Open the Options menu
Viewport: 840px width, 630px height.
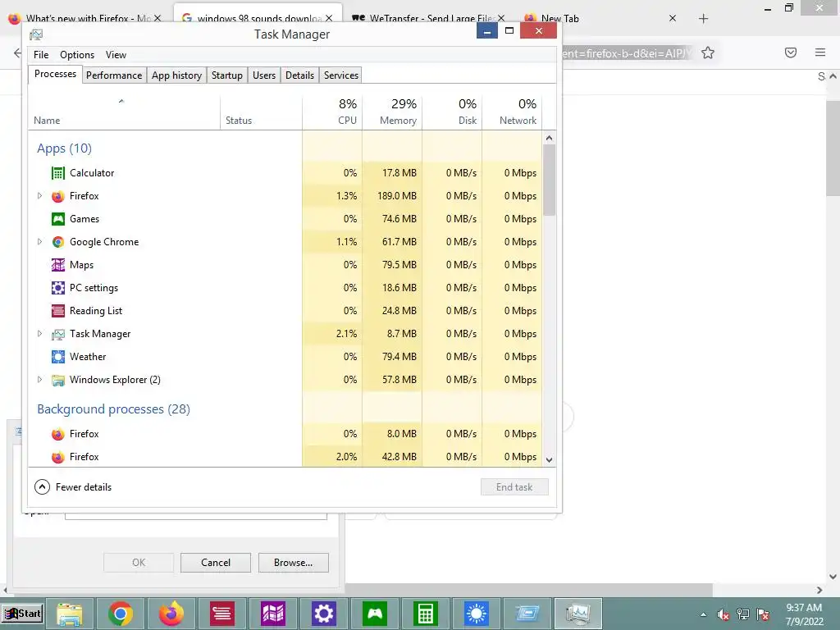click(77, 55)
